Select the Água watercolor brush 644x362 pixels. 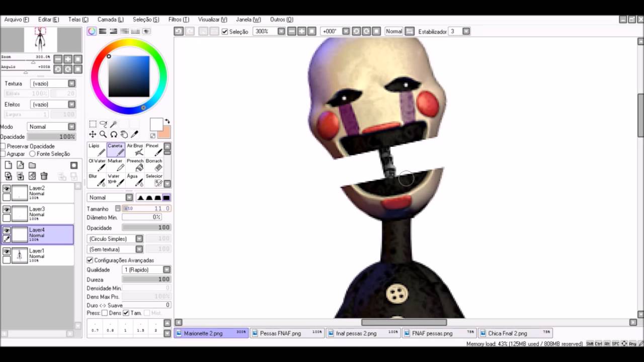(135, 180)
